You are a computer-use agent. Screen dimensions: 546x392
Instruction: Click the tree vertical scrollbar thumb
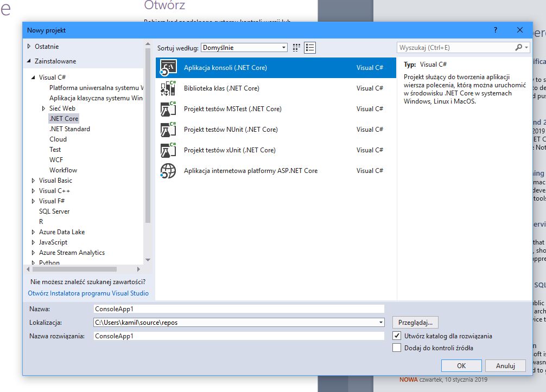pyautogui.click(x=148, y=135)
